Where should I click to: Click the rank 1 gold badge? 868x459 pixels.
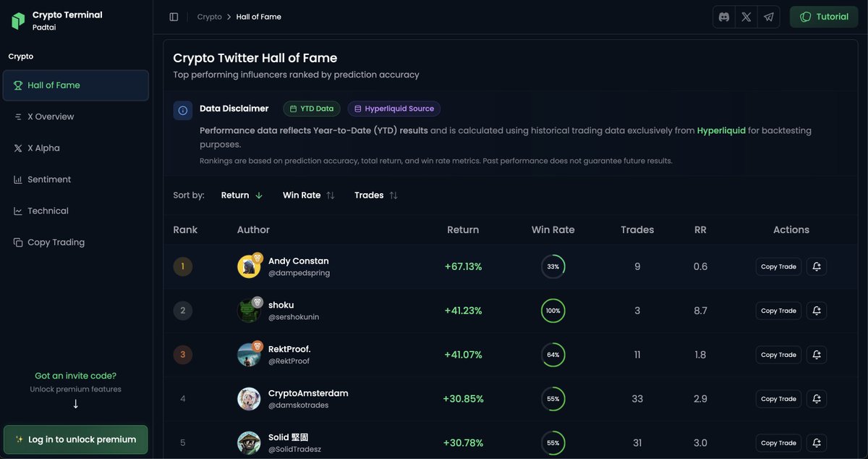[x=182, y=266]
